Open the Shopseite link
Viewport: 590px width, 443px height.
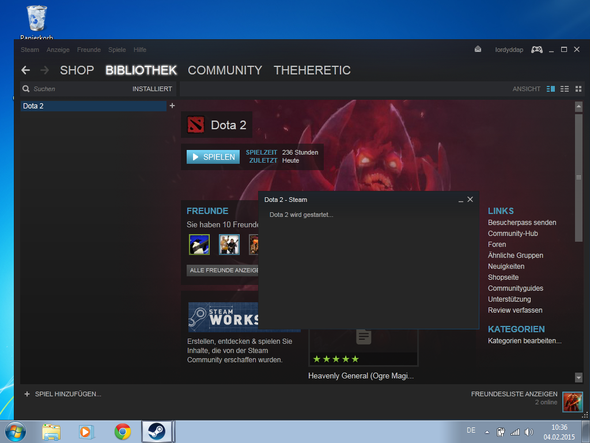[503, 277]
